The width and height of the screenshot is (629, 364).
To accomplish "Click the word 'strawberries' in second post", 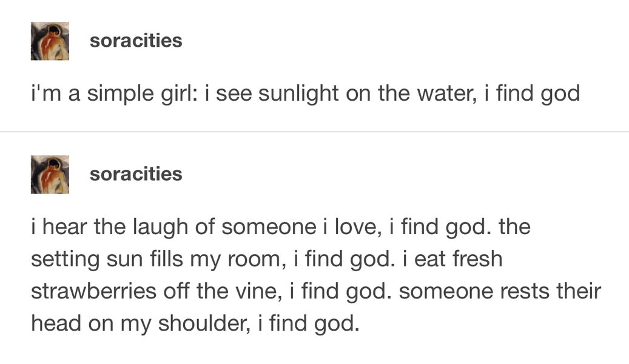I will click(x=93, y=291).
